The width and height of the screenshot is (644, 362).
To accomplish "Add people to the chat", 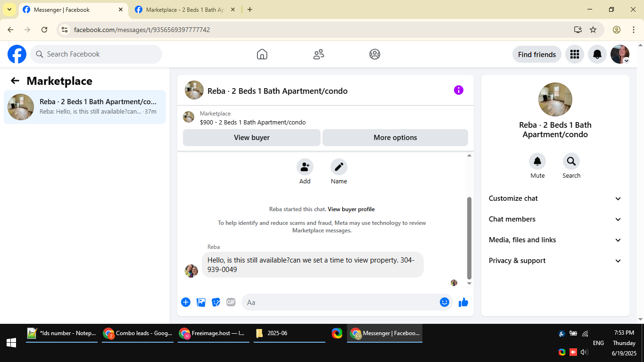I will (x=305, y=167).
